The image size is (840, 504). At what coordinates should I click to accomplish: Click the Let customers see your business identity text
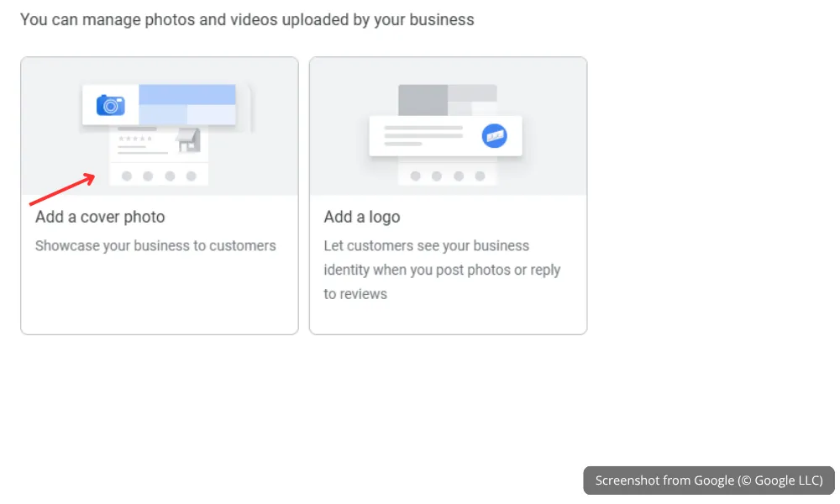coord(442,270)
